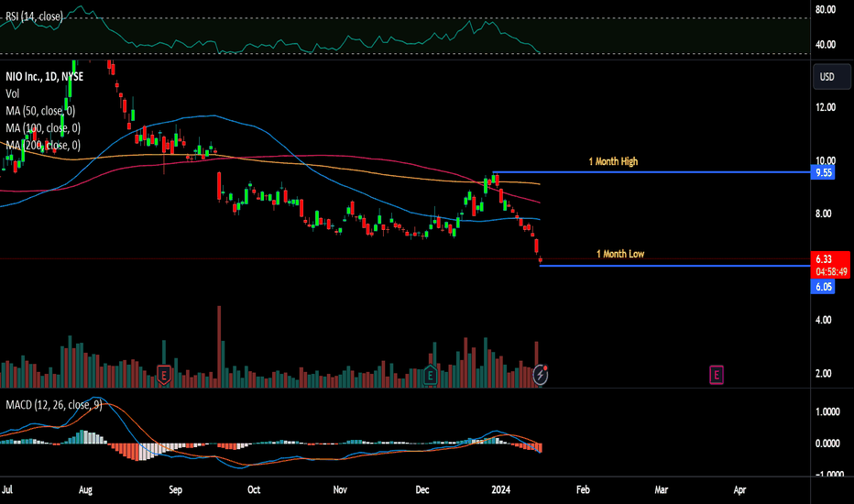Screen dimensions: 854x504
Task: Select the RSI (14, close) indicator label
Action: pyautogui.click(x=34, y=16)
